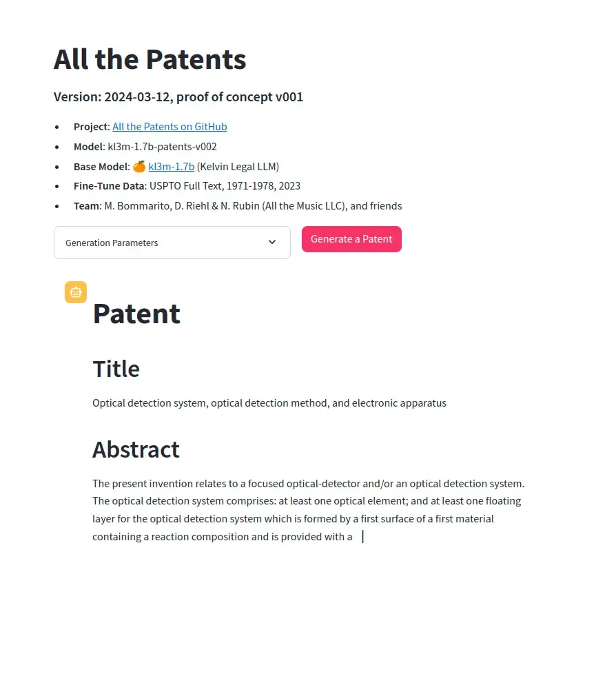Click the All the Patents main heading

tap(150, 59)
